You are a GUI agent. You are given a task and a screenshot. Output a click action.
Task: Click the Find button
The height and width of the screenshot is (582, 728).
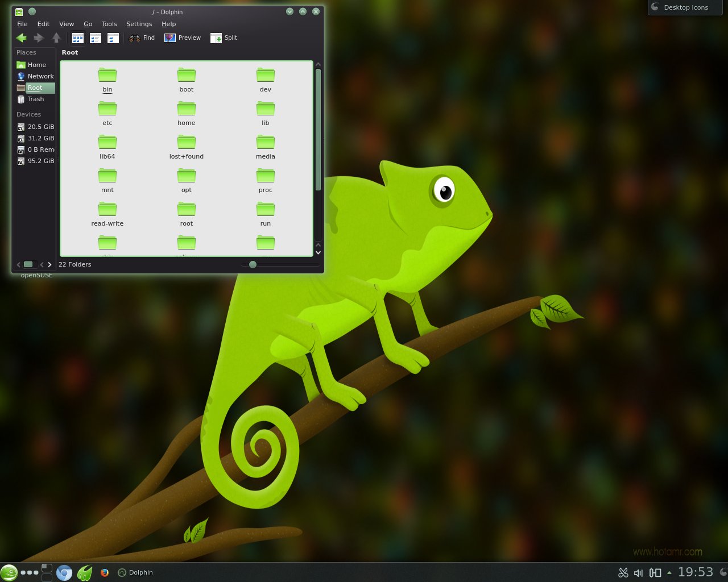[x=142, y=38]
